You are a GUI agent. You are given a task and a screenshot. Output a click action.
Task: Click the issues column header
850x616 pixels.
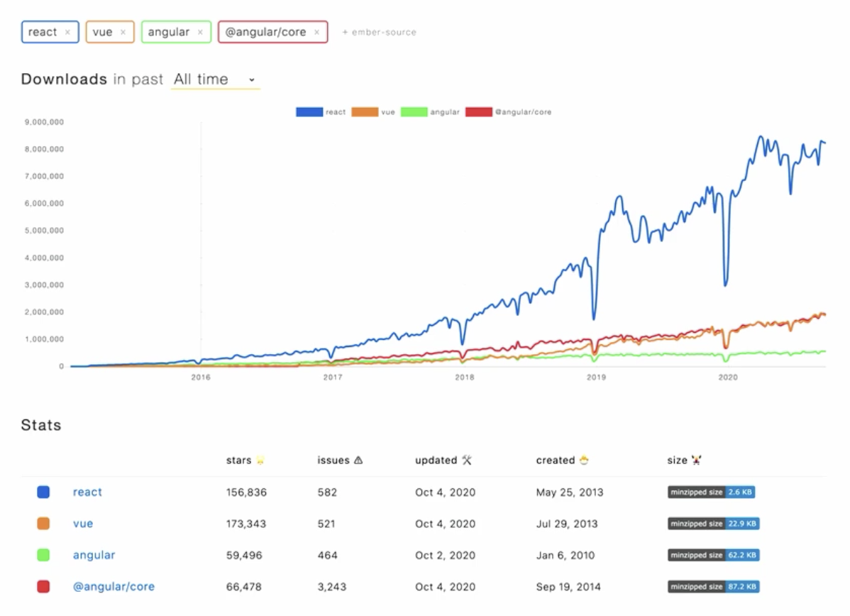tap(333, 461)
